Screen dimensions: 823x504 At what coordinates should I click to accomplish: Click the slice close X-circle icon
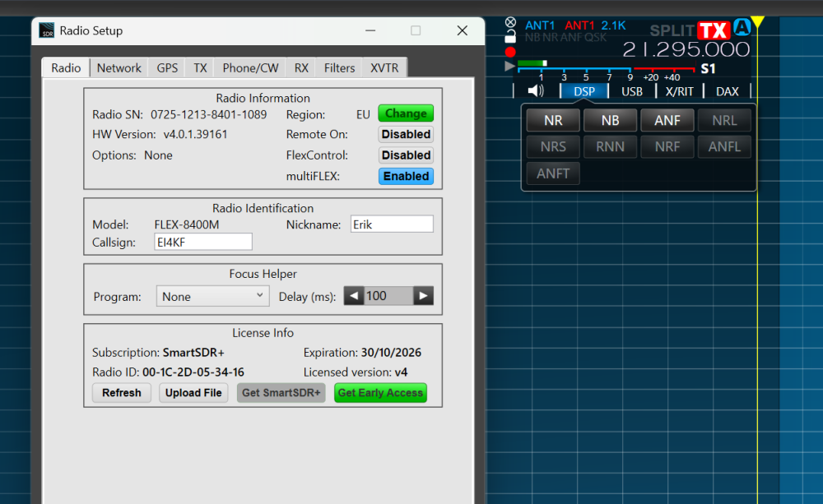click(510, 22)
